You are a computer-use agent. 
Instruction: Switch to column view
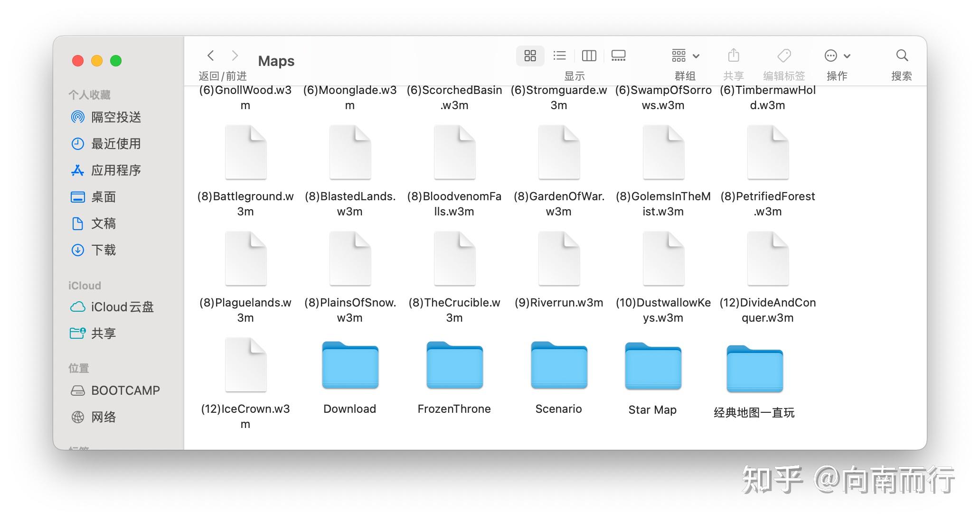589,56
